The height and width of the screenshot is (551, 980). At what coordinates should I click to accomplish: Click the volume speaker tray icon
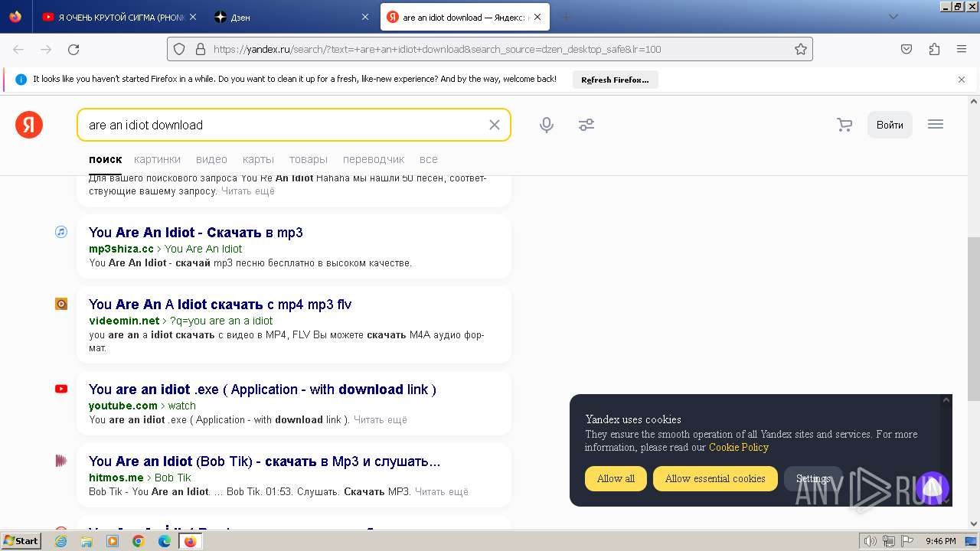[x=871, y=541]
